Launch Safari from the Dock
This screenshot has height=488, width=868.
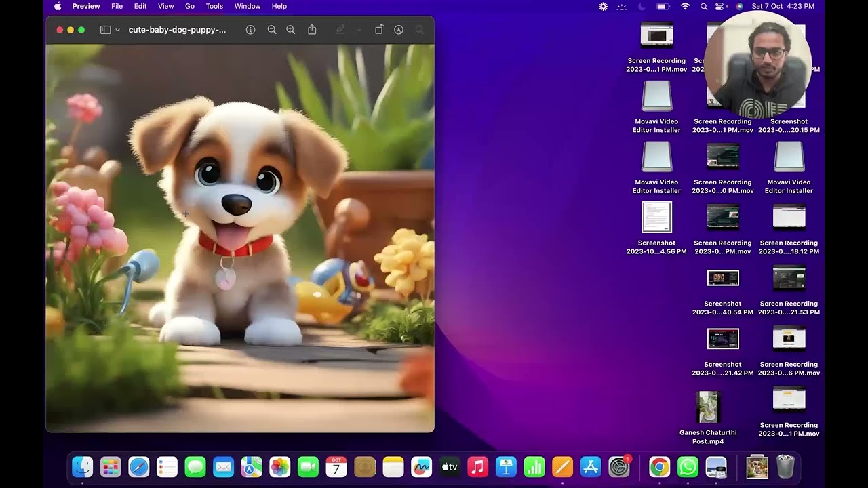(139, 466)
